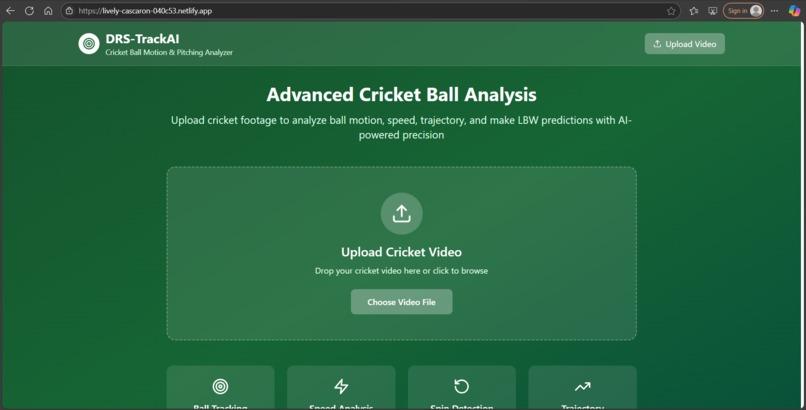The image size is (806, 410).
Task: Open the Trajectory trend arrow icon card
Action: pyautogui.click(x=582, y=388)
